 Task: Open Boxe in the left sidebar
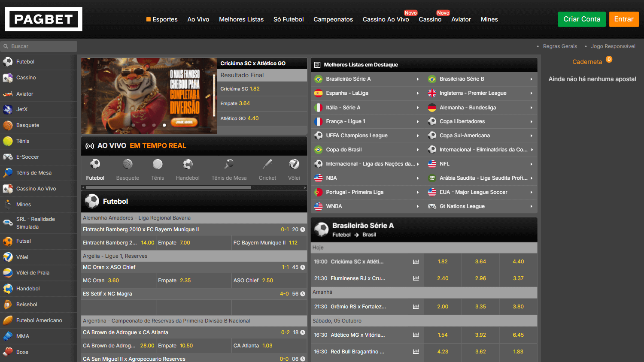(39, 352)
